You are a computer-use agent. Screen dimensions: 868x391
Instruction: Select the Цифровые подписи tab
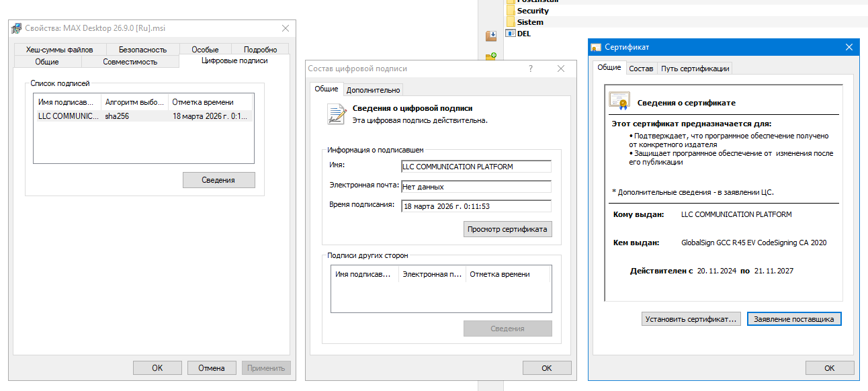(234, 60)
